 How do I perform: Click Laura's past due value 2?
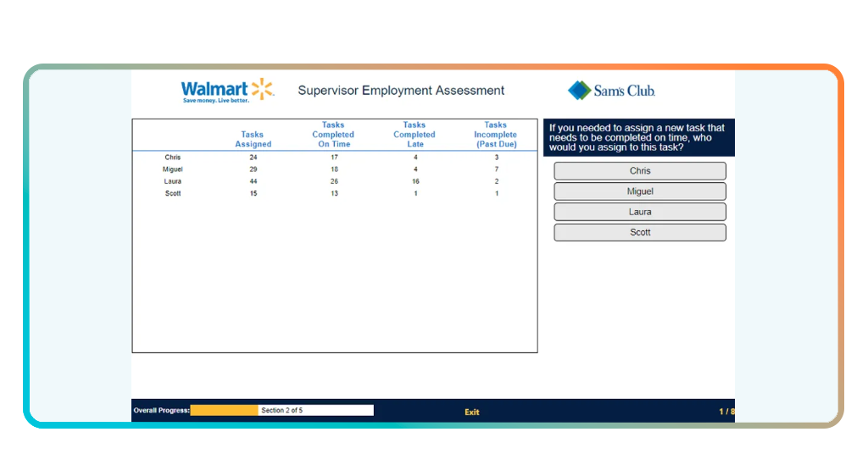(x=497, y=181)
